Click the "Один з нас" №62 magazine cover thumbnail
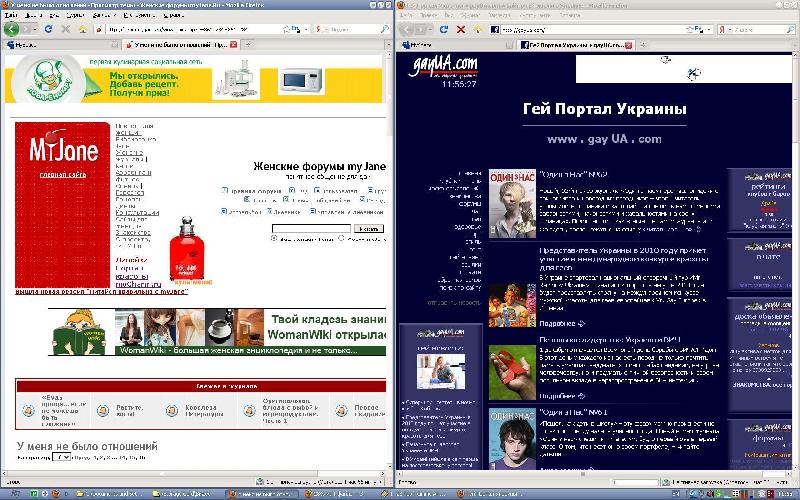The height and width of the screenshot is (500, 800). pyautogui.click(x=512, y=204)
